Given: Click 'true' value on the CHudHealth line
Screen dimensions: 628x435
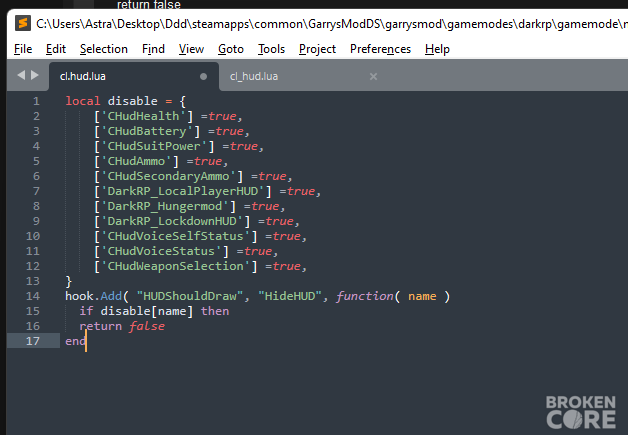Looking at the screenshot, I should click(x=222, y=116).
